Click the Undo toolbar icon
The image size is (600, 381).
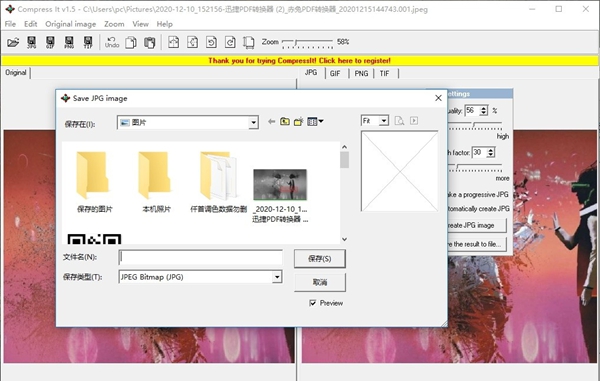click(112, 42)
